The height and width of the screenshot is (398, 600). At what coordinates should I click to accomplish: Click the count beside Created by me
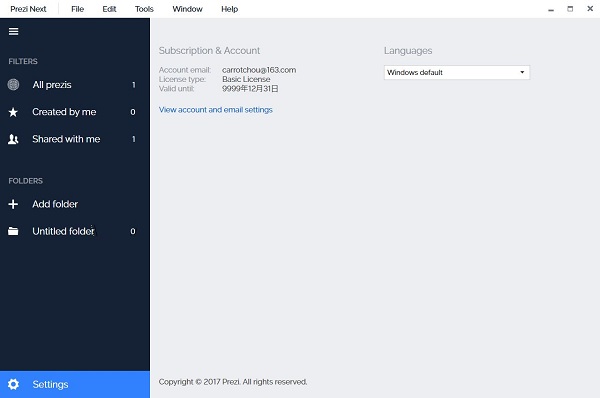[133, 112]
